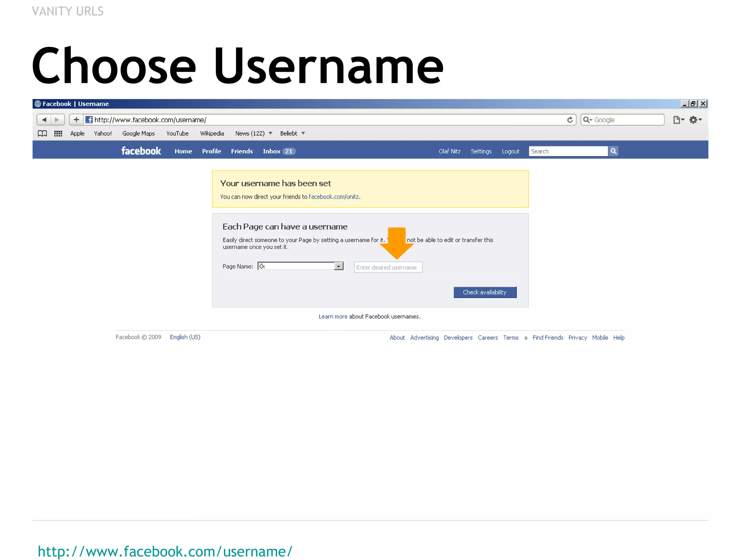This screenshot has width=747, height=560.
Task: Open Top Sites grid icon
Action: [58, 133]
